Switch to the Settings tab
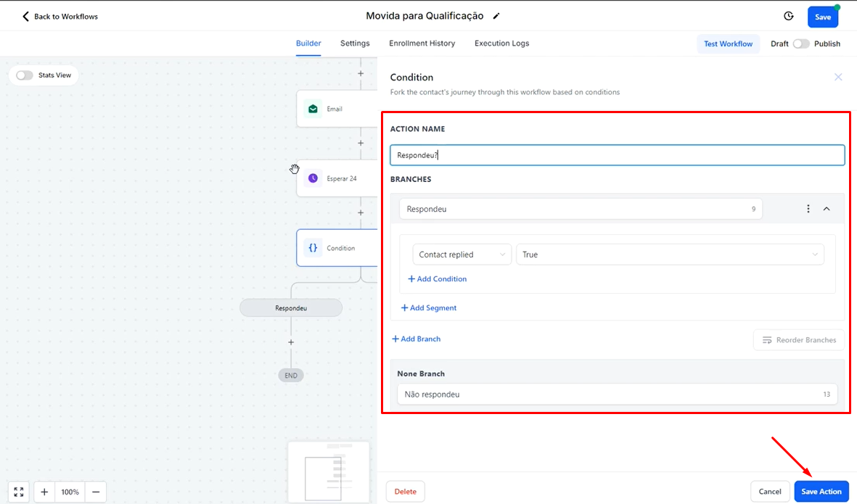Image resolution: width=857 pixels, height=504 pixels. pos(355,44)
